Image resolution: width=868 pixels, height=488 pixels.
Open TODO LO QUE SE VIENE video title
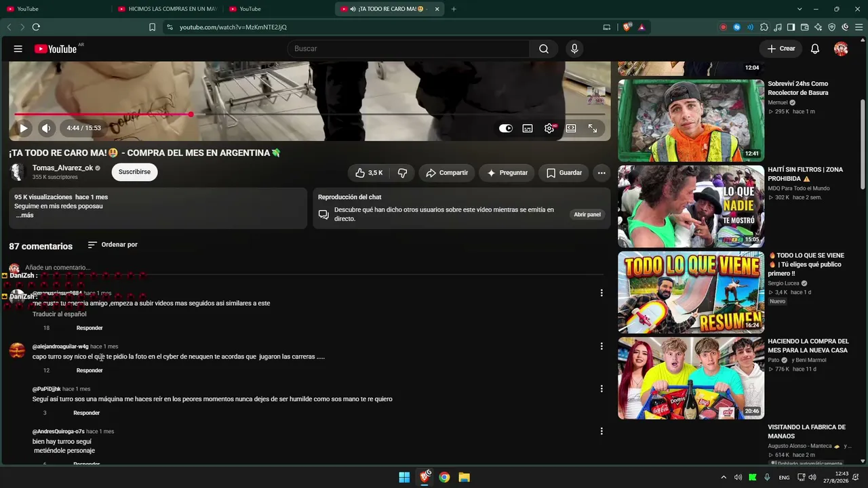pos(806,264)
